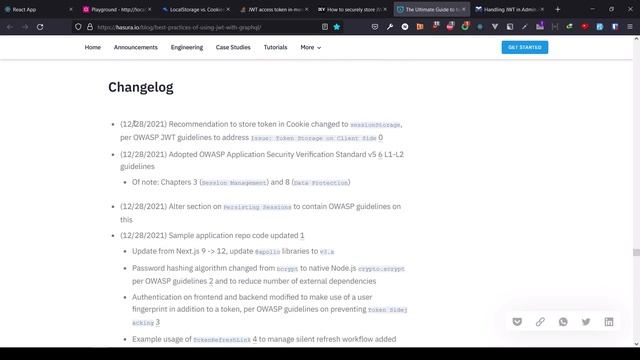The width and height of the screenshot is (640, 360).
Task: Click the scrollbar down arrow
Action: (x=636, y=344)
